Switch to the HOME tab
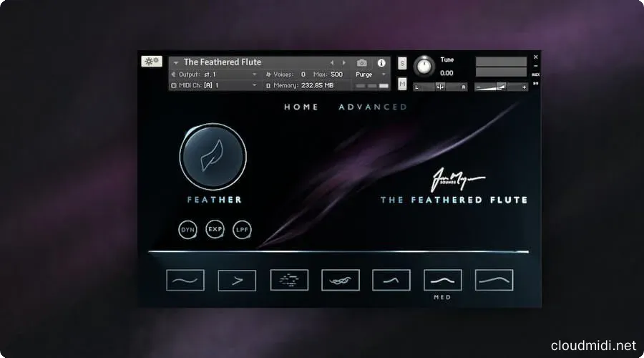644x358 pixels. pyautogui.click(x=301, y=107)
